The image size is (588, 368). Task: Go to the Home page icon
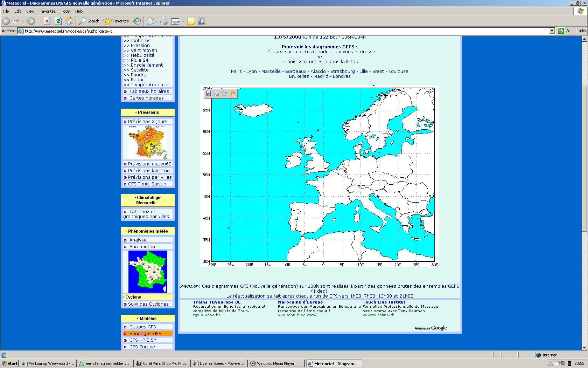click(x=69, y=21)
